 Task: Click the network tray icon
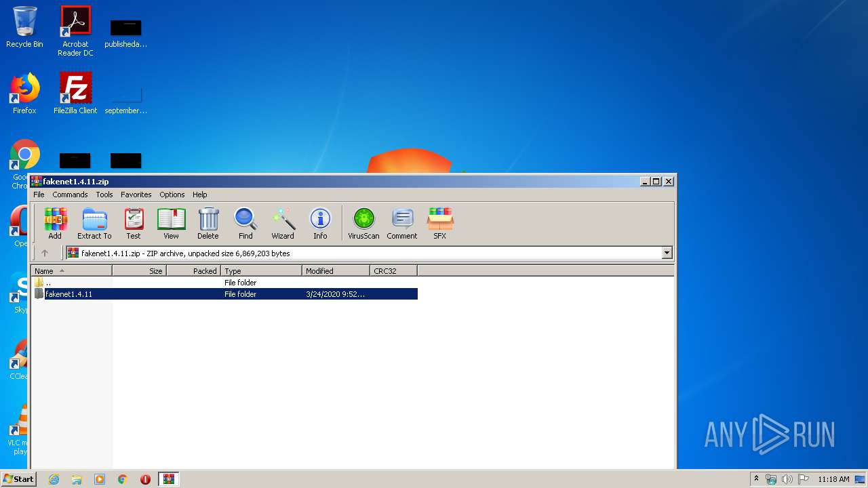(x=771, y=479)
